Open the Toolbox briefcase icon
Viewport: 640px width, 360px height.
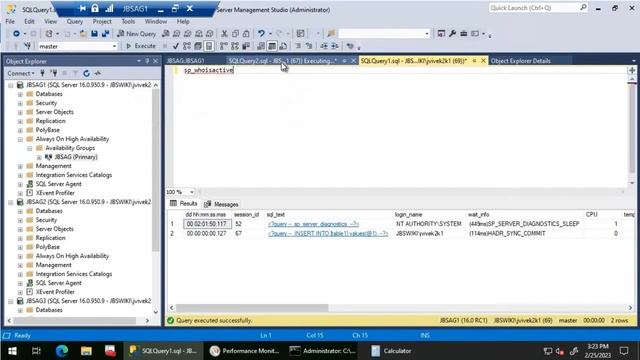[463, 34]
